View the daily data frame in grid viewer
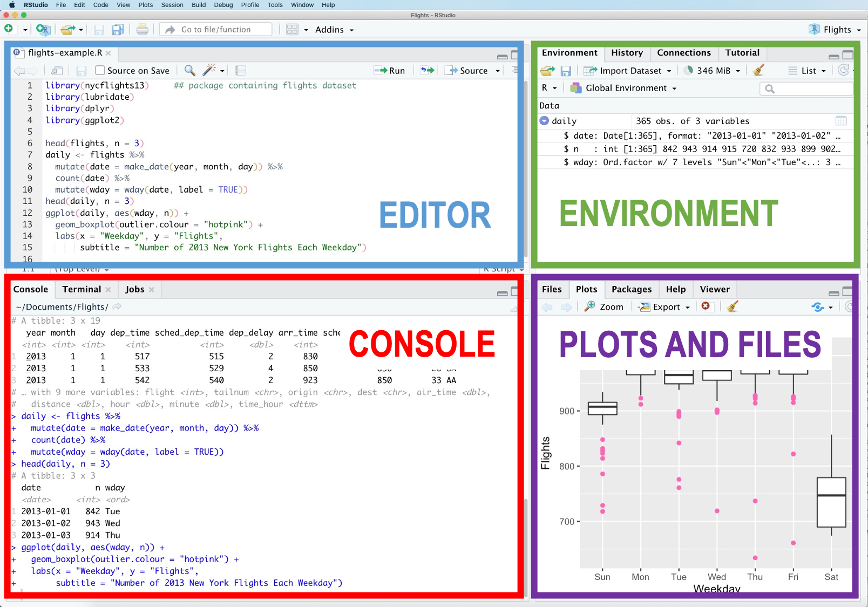The height and width of the screenshot is (607, 868). point(840,121)
